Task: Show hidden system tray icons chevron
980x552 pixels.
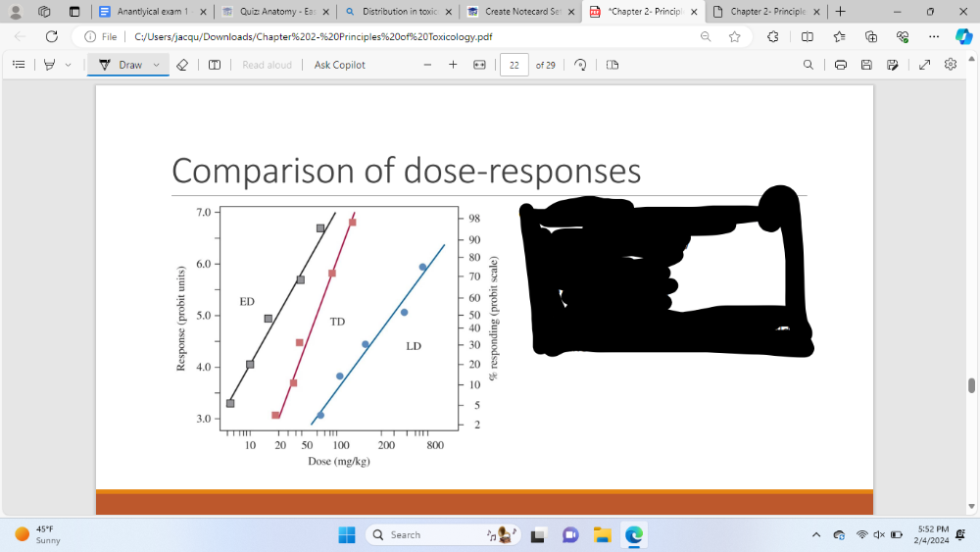Action: (815, 535)
